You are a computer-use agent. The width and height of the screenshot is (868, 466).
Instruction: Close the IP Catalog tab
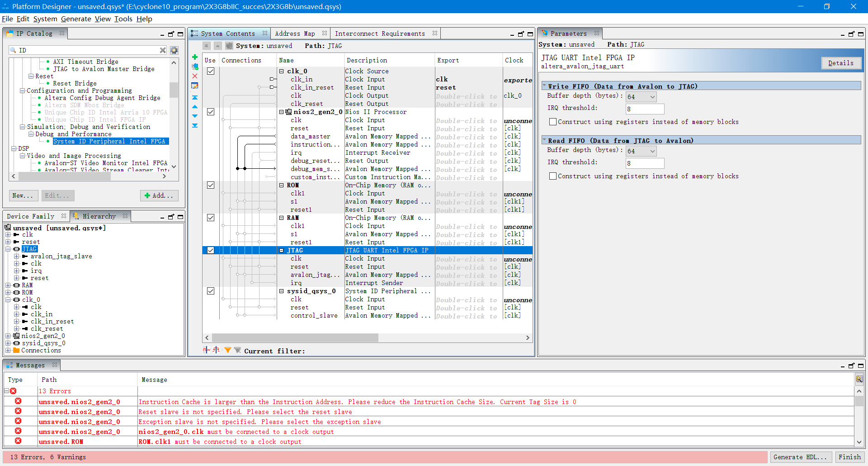point(62,33)
